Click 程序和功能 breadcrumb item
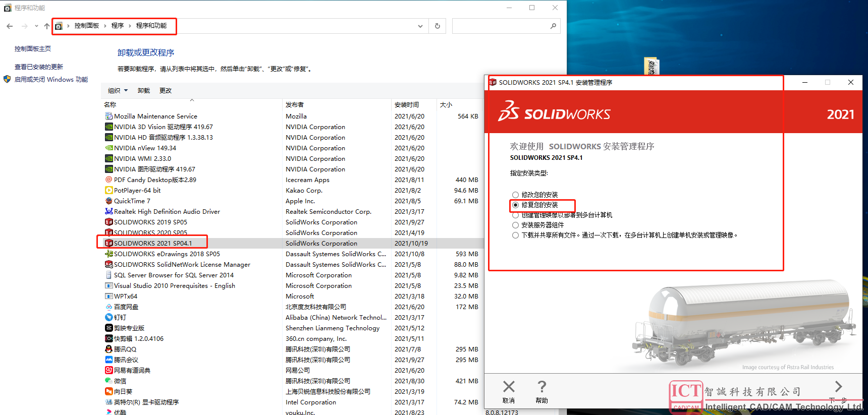868x415 pixels. 151,26
